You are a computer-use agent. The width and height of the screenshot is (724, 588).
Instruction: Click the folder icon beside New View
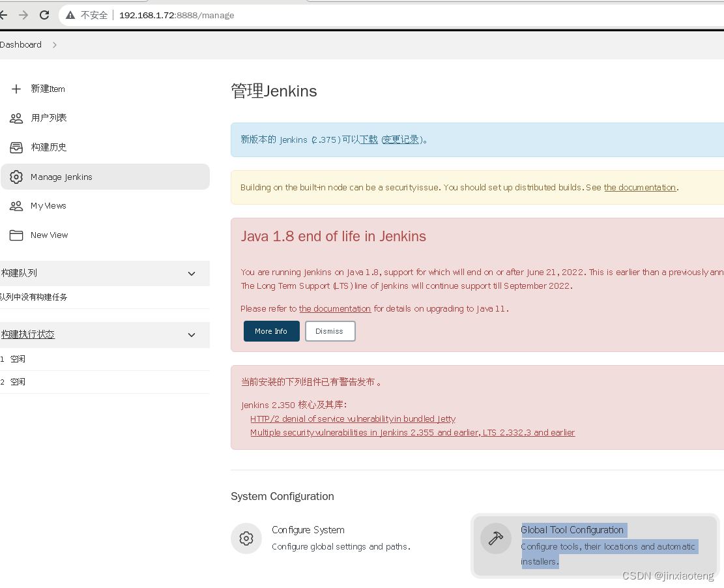[16, 235]
